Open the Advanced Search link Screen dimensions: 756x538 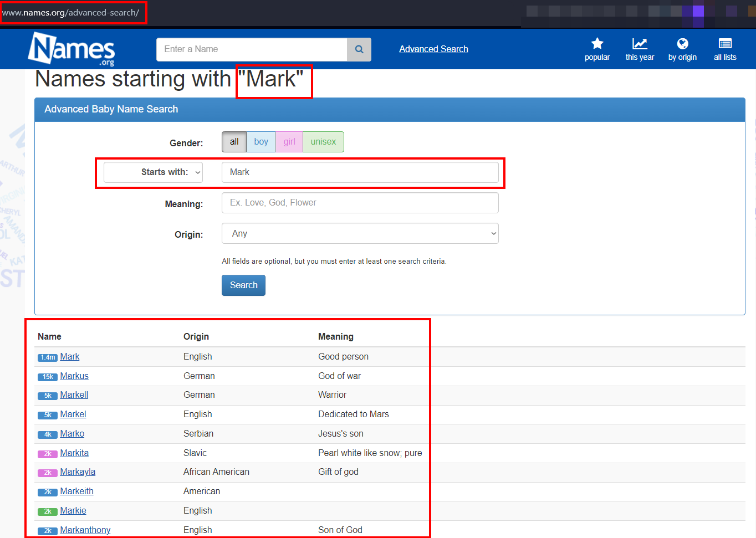point(433,49)
